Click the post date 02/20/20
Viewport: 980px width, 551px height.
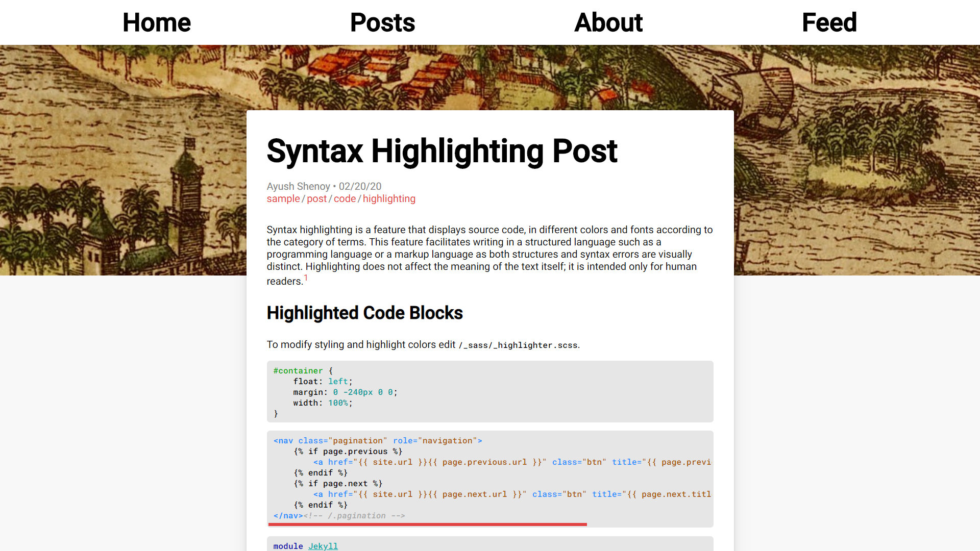click(360, 186)
